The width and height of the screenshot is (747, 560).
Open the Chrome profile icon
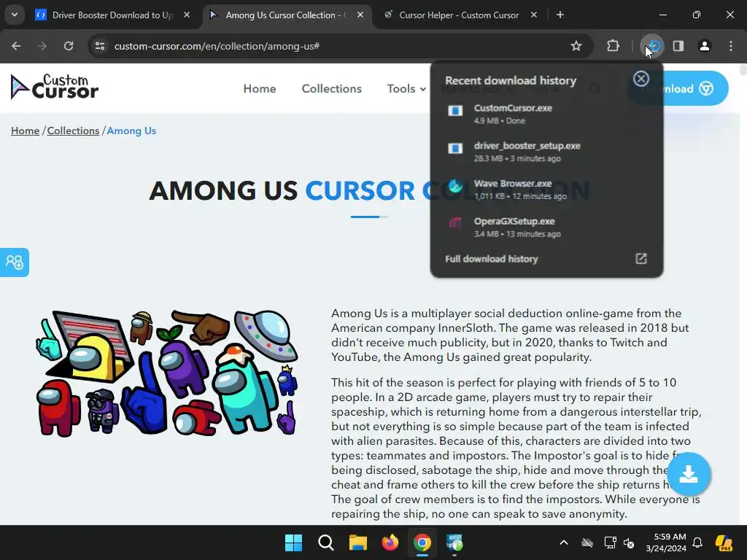tap(704, 46)
